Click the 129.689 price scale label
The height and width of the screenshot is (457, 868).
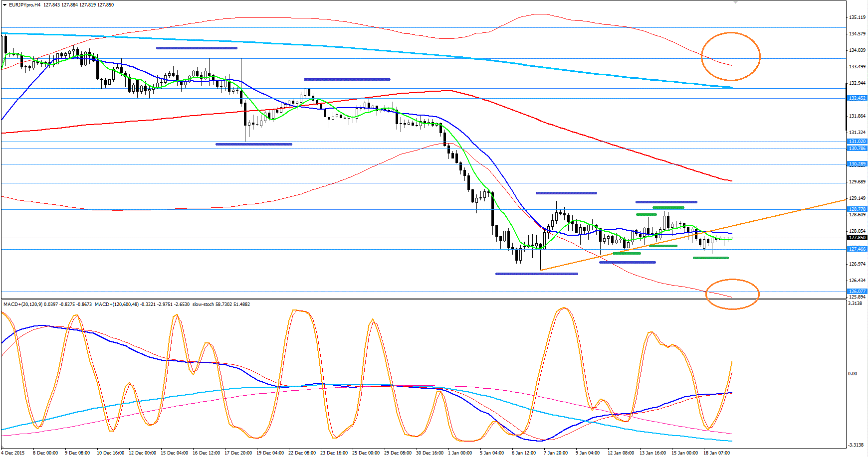click(x=857, y=182)
